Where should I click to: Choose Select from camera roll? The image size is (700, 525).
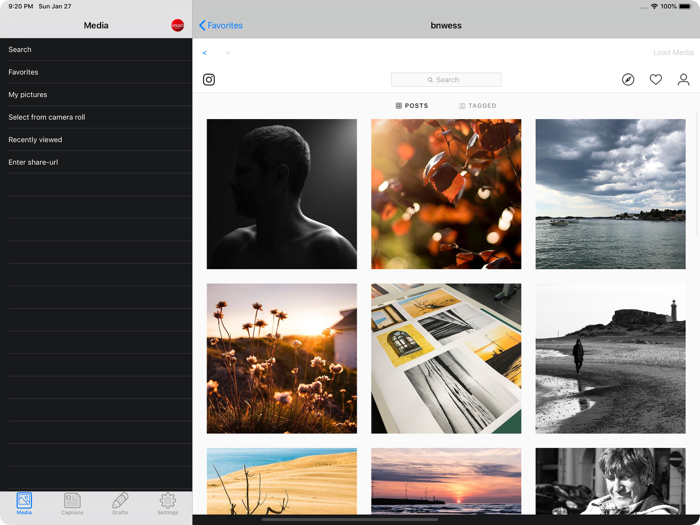pos(96,117)
